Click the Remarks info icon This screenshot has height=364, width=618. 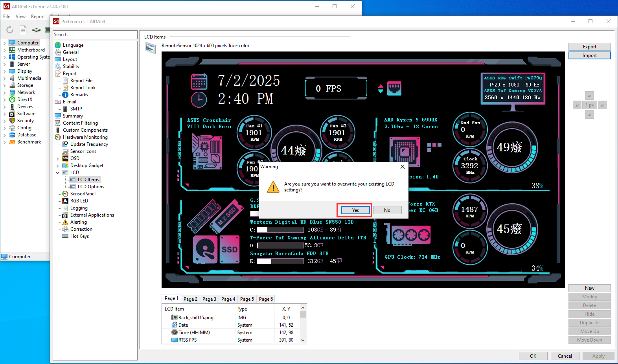(65, 95)
